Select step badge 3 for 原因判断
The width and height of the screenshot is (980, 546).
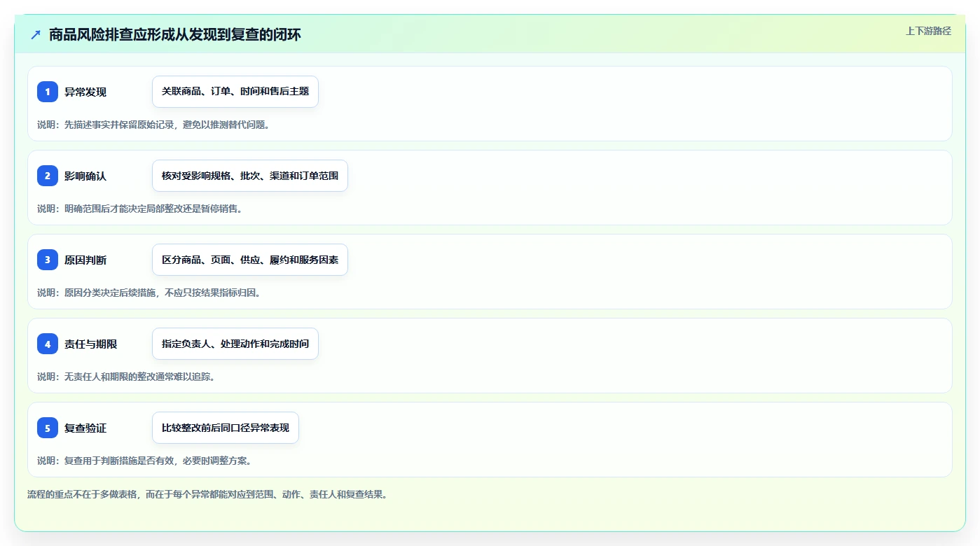tap(48, 260)
